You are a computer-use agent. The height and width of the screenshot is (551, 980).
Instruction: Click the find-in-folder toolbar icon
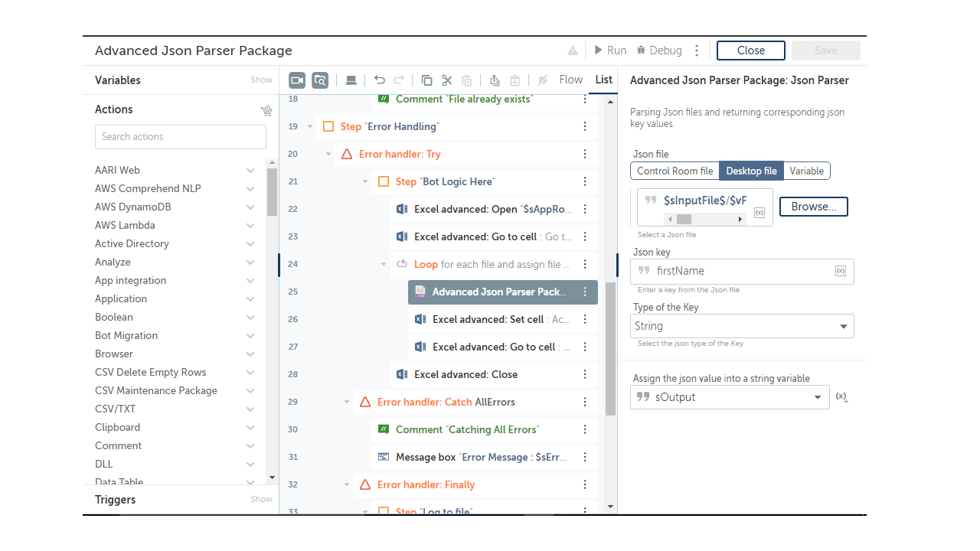point(320,80)
